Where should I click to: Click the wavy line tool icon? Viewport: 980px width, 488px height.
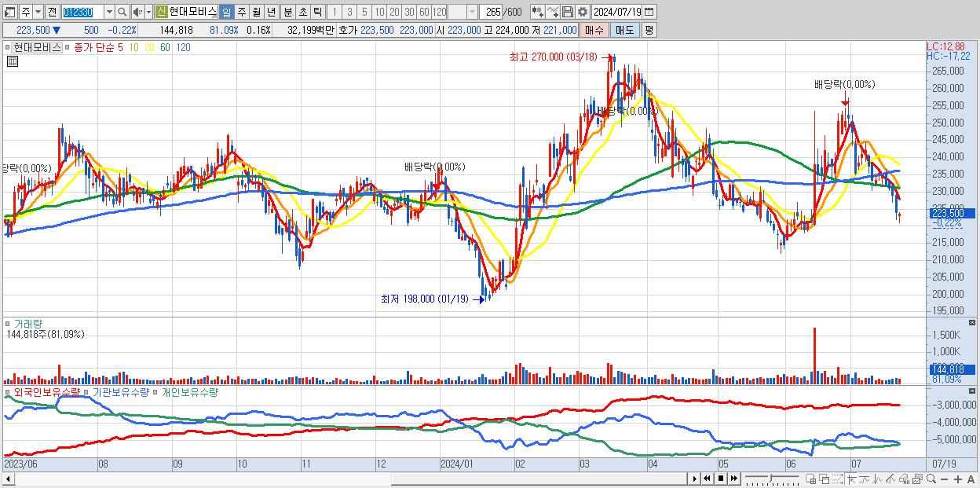click(x=865, y=479)
